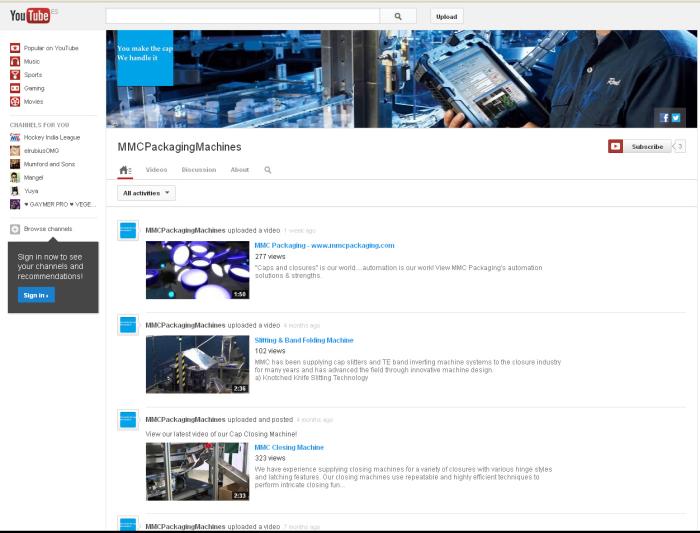This screenshot has height=533, width=700.
Task: Click the search magnifier button
Action: 398,17
